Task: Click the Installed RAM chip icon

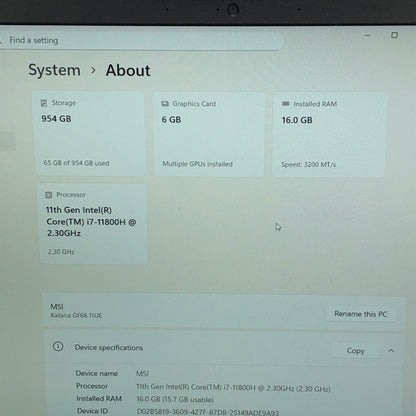Action: (x=286, y=104)
